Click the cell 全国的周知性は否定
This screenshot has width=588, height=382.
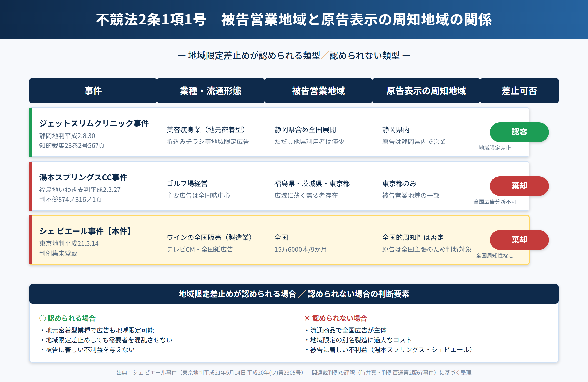[413, 237]
